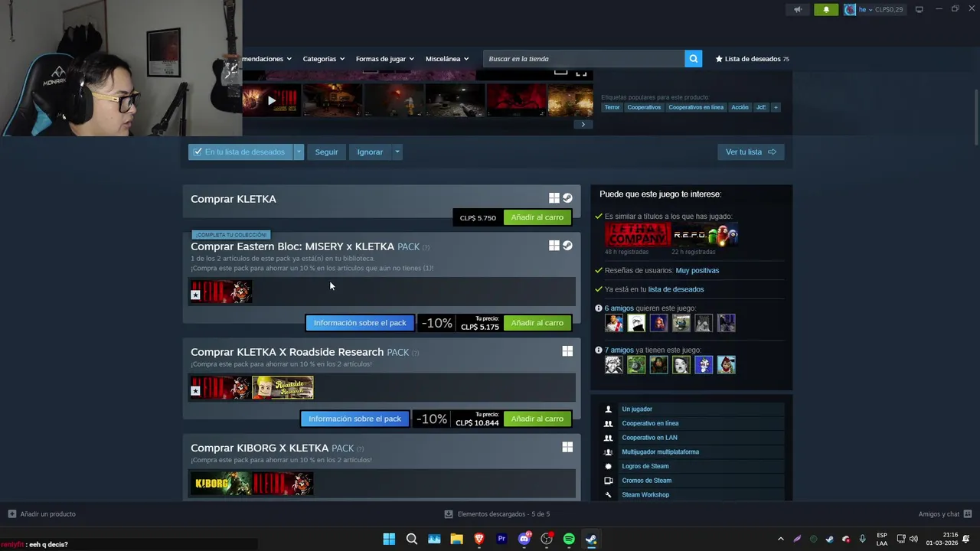
Task: Open the 'Logros de Steam' link
Action: (645, 466)
